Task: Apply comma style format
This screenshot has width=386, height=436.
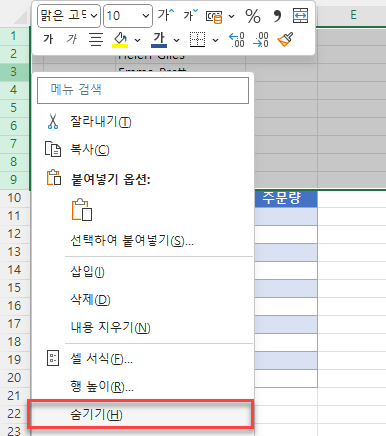Action: tap(277, 16)
